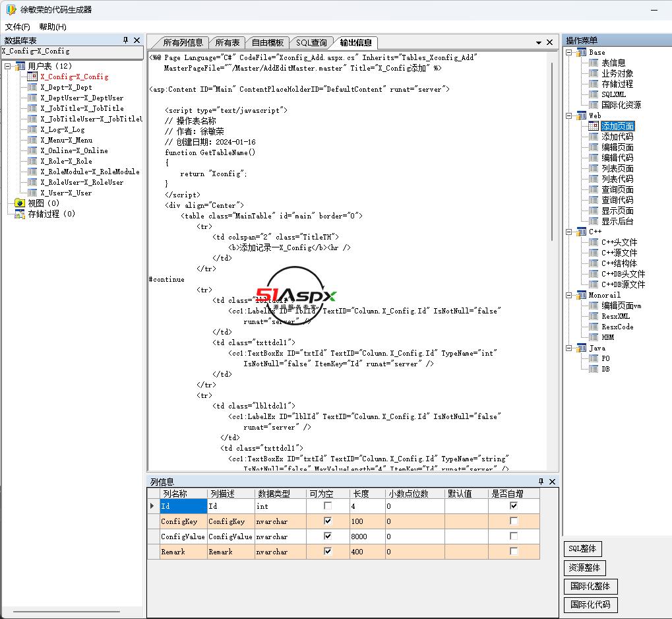
Task: Click the Java PO item icon
Action: click(593, 358)
